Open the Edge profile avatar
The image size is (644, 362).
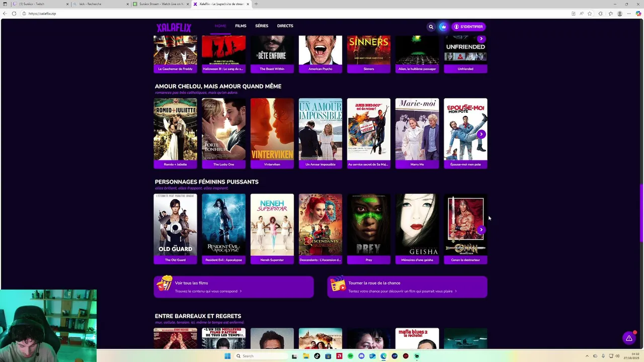[620, 14]
